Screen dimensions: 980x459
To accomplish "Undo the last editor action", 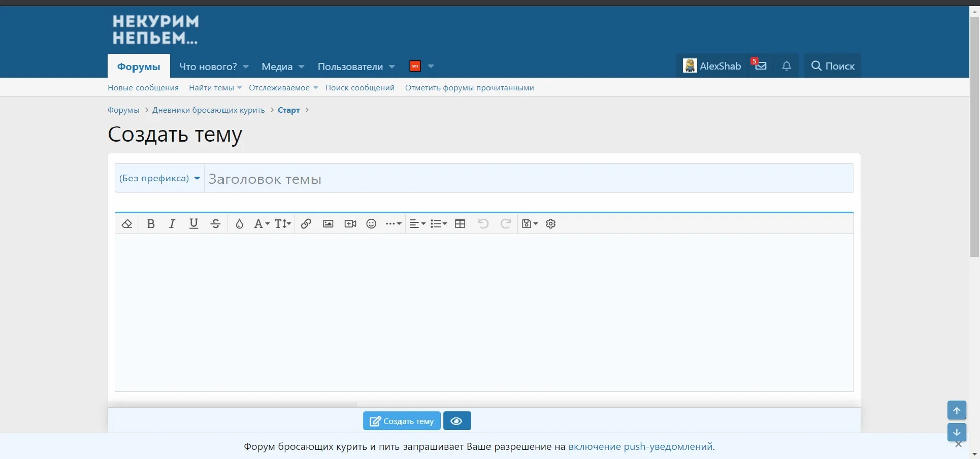I will pos(483,224).
